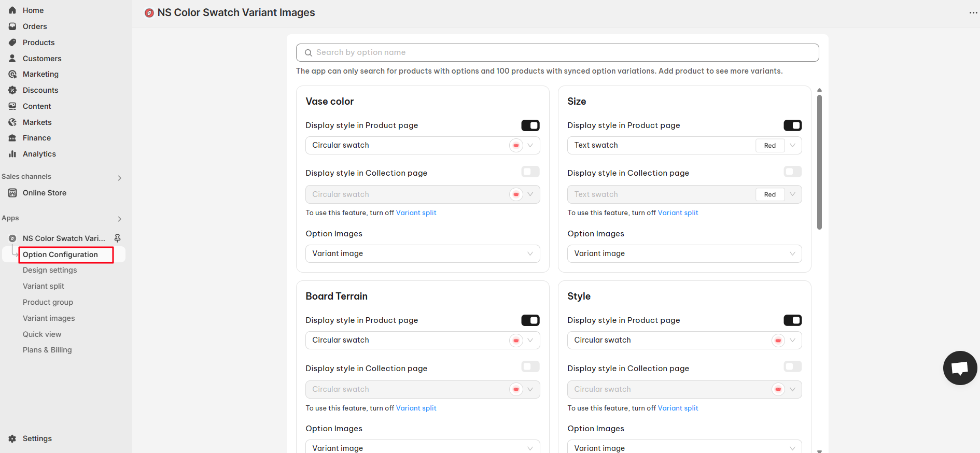Click the Products tag icon

12,43
